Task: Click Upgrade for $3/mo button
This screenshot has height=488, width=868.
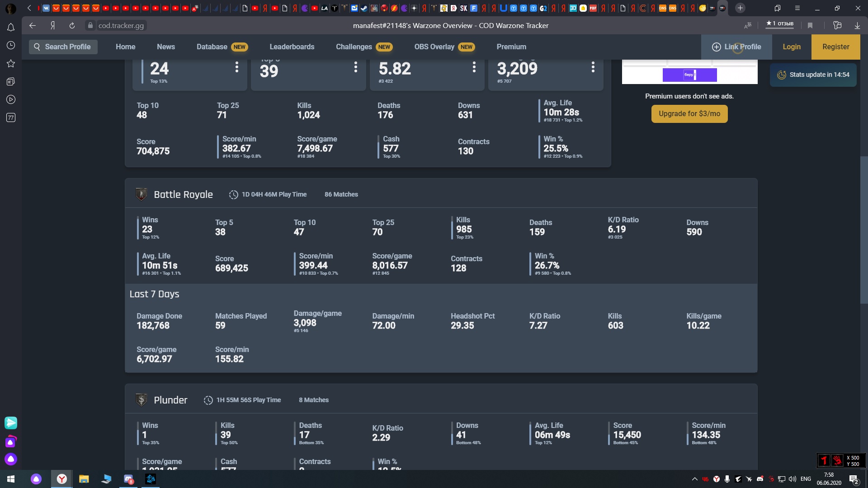Action: (x=689, y=113)
